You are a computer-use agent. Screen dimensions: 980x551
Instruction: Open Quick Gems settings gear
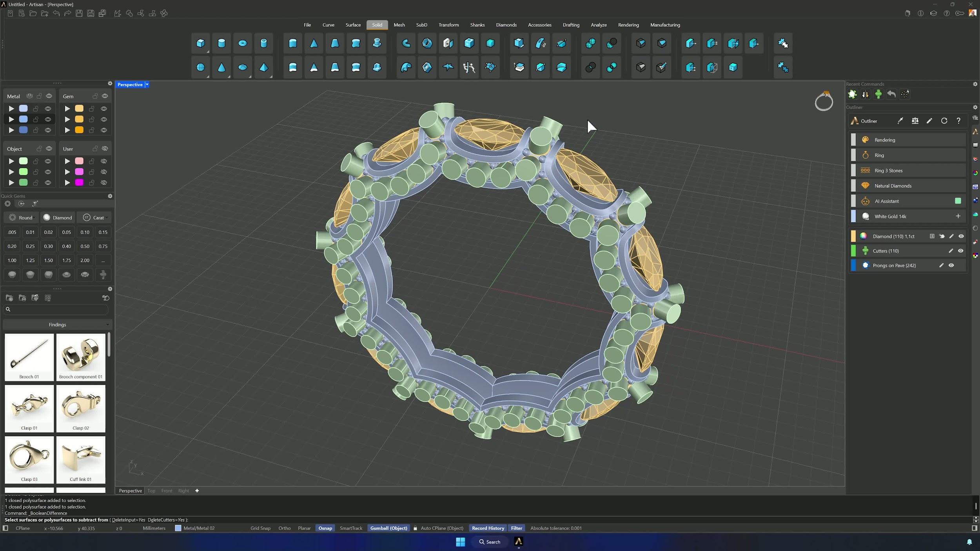pyautogui.click(x=110, y=196)
